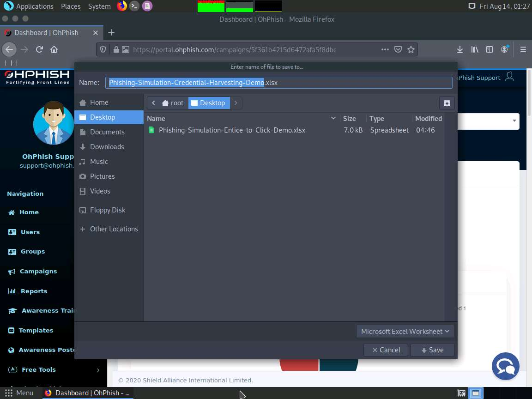Open tracking protection shield icon in address bar
This screenshot has width=532, height=399.
pyautogui.click(x=103, y=49)
